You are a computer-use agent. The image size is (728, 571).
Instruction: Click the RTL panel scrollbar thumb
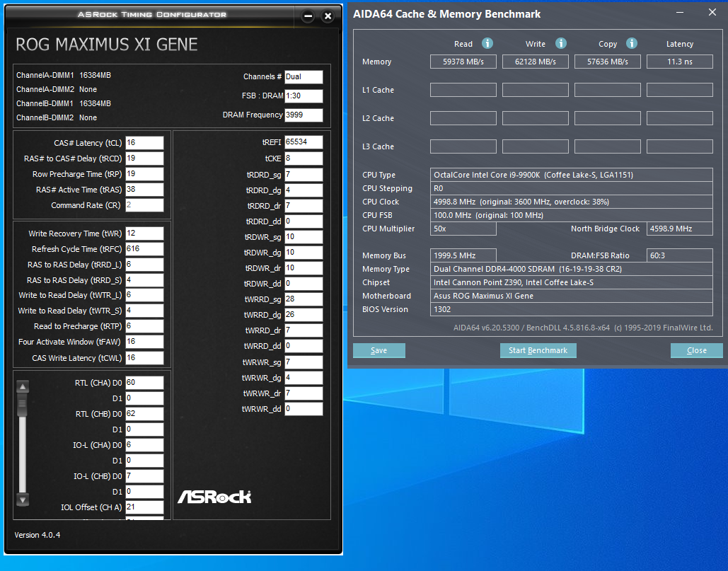click(23, 405)
